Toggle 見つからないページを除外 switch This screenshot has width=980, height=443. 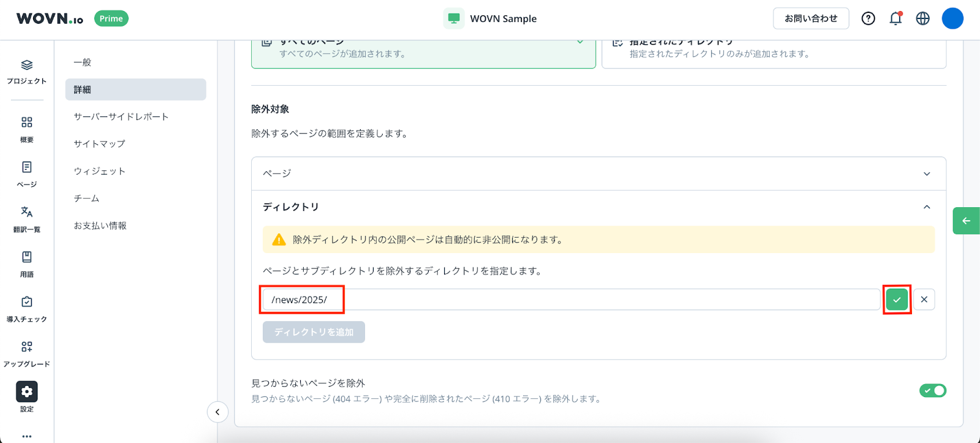pos(932,390)
